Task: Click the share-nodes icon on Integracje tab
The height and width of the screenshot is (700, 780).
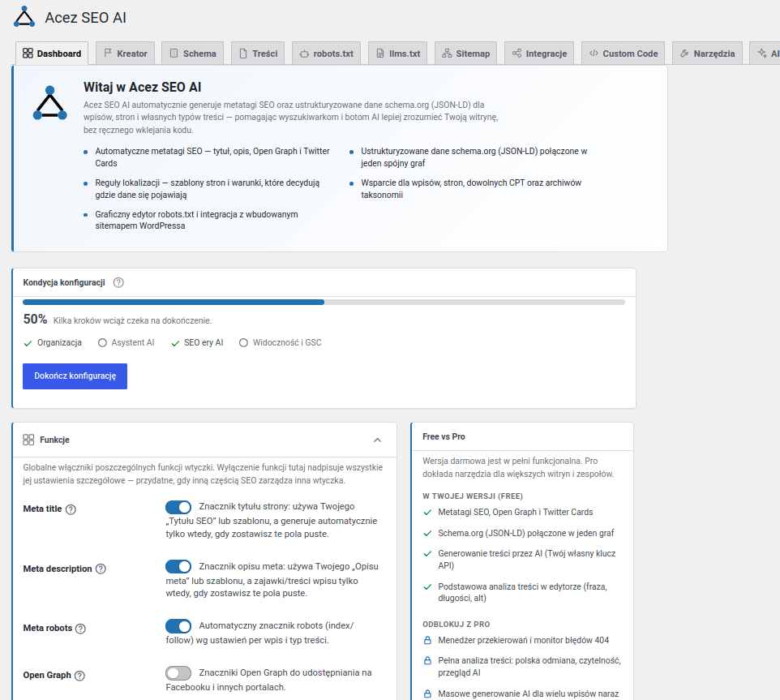Action: click(x=516, y=54)
